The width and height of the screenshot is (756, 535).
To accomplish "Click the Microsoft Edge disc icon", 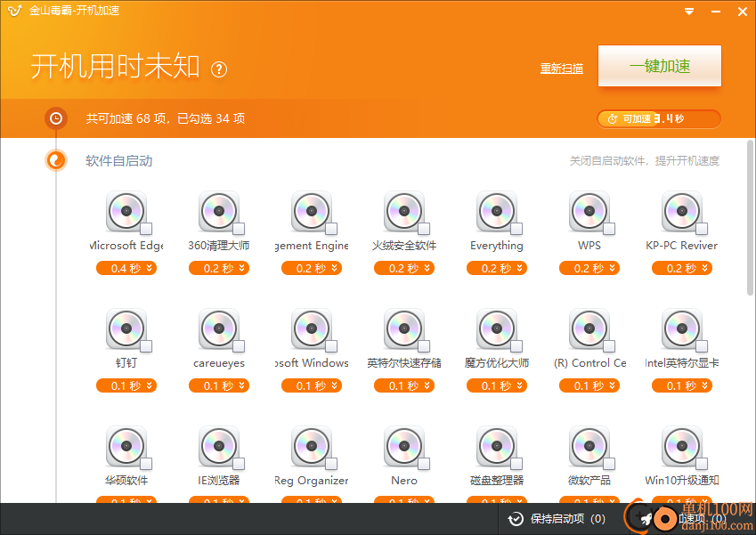I will click(126, 211).
